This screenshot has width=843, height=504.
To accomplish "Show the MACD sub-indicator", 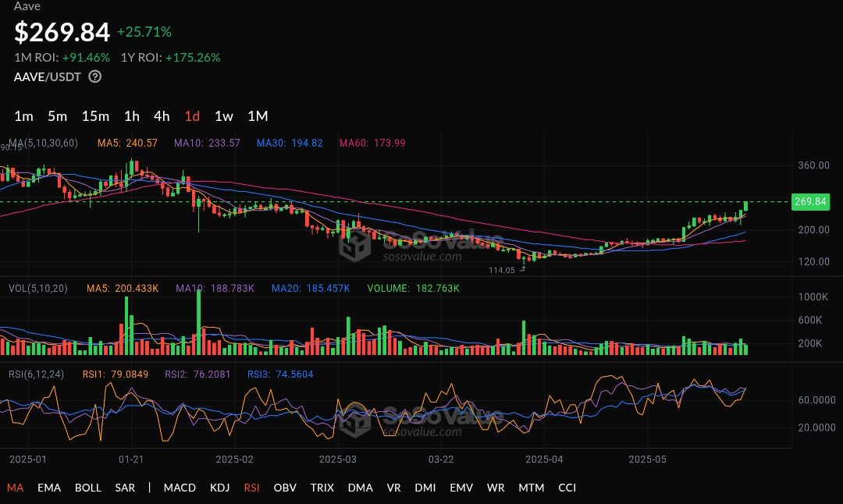I will click(180, 488).
